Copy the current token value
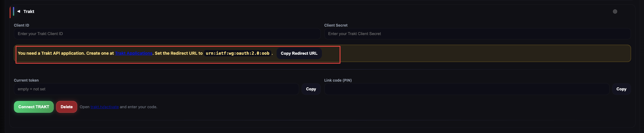The width and height of the screenshot is (644, 133). tap(311, 89)
